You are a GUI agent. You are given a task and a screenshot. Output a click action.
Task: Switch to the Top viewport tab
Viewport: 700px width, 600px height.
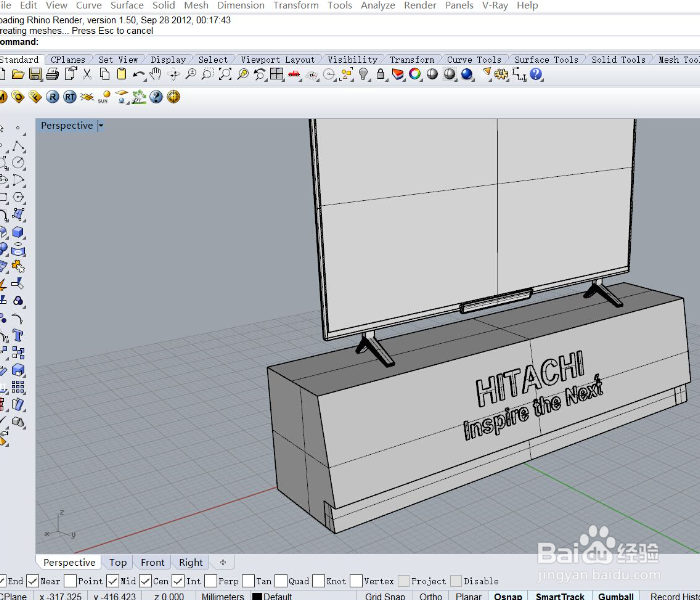pyautogui.click(x=118, y=562)
